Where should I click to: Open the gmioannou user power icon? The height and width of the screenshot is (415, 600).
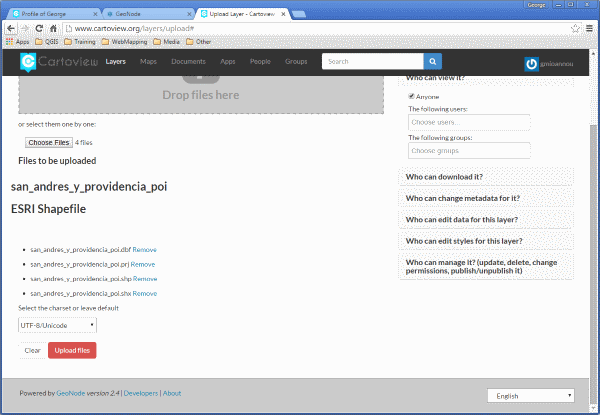coord(532,64)
